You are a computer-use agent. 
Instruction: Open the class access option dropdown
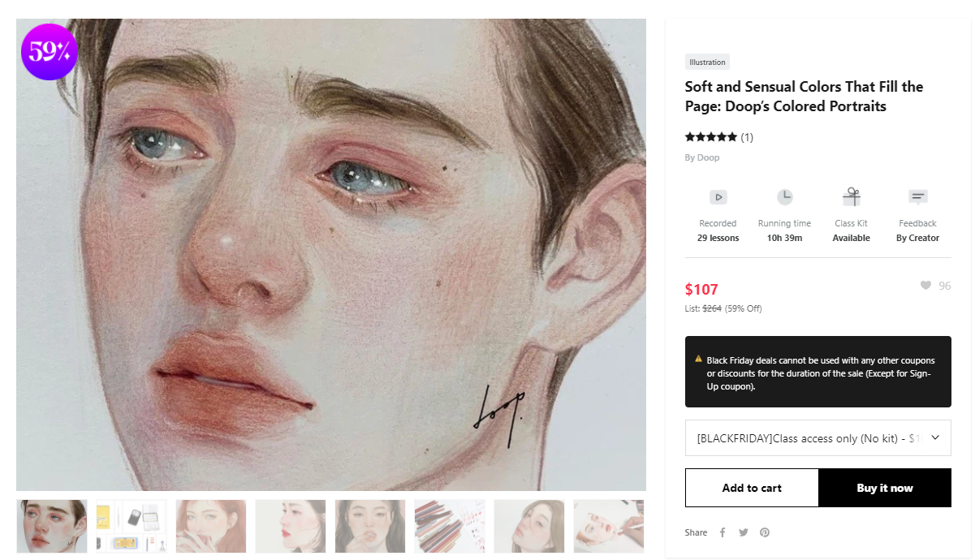[818, 438]
